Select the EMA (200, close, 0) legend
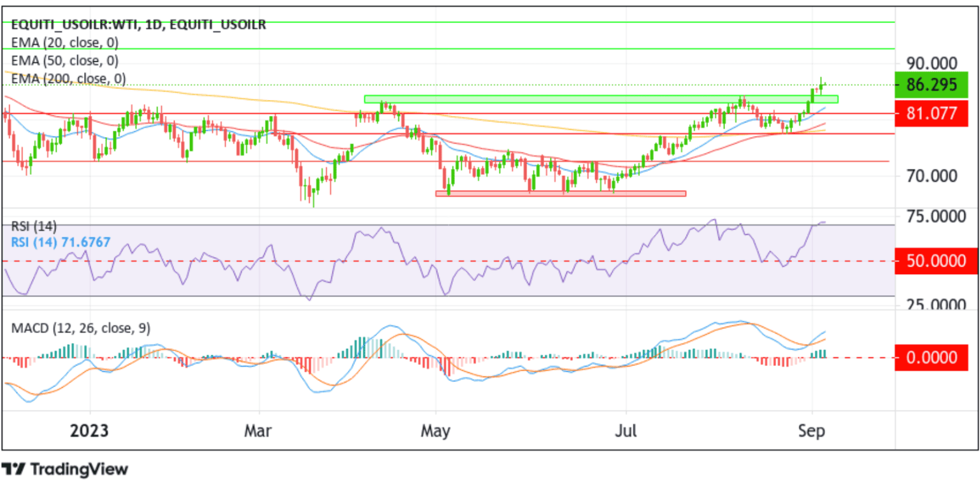The height and width of the screenshot is (491, 980). [x=69, y=78]
